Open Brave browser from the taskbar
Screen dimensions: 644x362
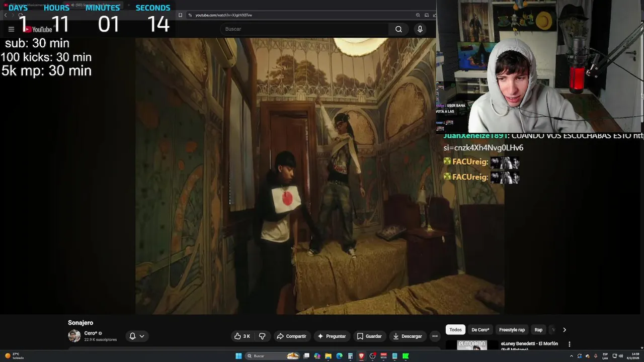[361, 356]
